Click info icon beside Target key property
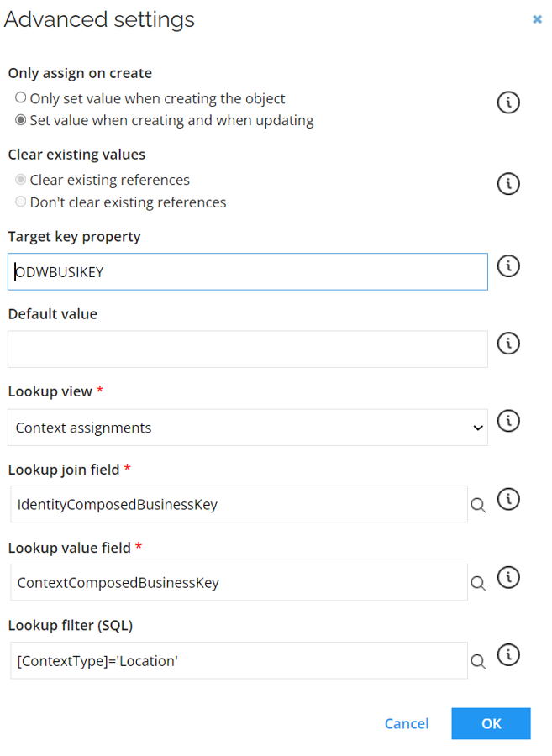Viewport: 552px width, 756px height. (x=508, y=266)
